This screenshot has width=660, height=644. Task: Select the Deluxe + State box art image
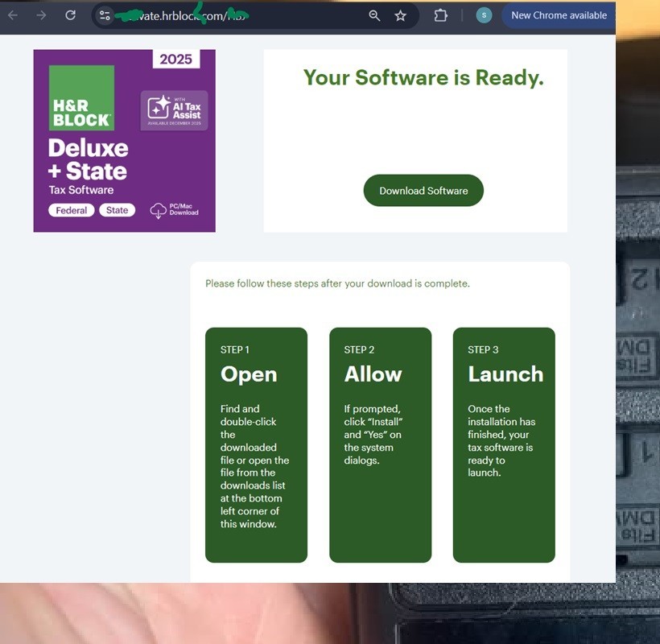[x=124, y=139]
